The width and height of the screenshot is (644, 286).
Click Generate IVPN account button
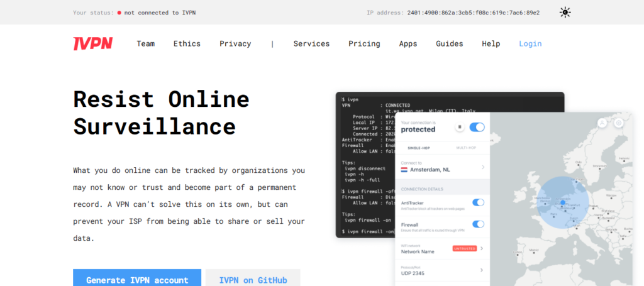pyautogui.click(x=137, y=278)
